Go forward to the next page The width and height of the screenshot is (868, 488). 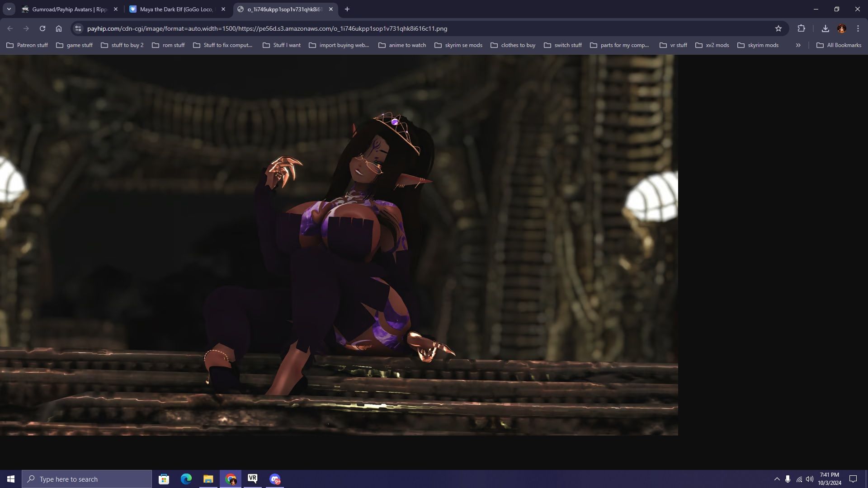pyautogui.click(x=26, y=28)
